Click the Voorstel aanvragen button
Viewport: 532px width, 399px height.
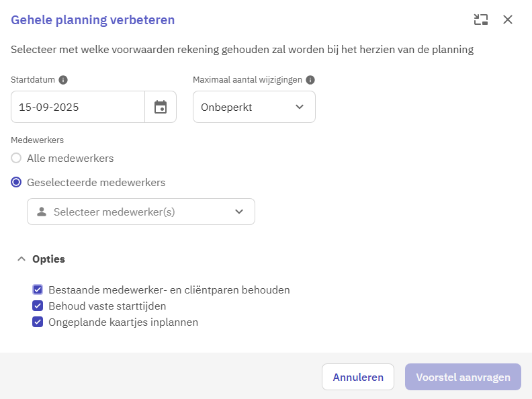[463, 377]
